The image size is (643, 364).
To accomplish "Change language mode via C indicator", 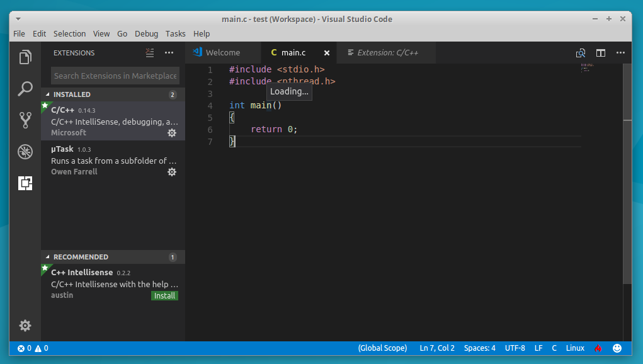I will [x=554, y=348].
